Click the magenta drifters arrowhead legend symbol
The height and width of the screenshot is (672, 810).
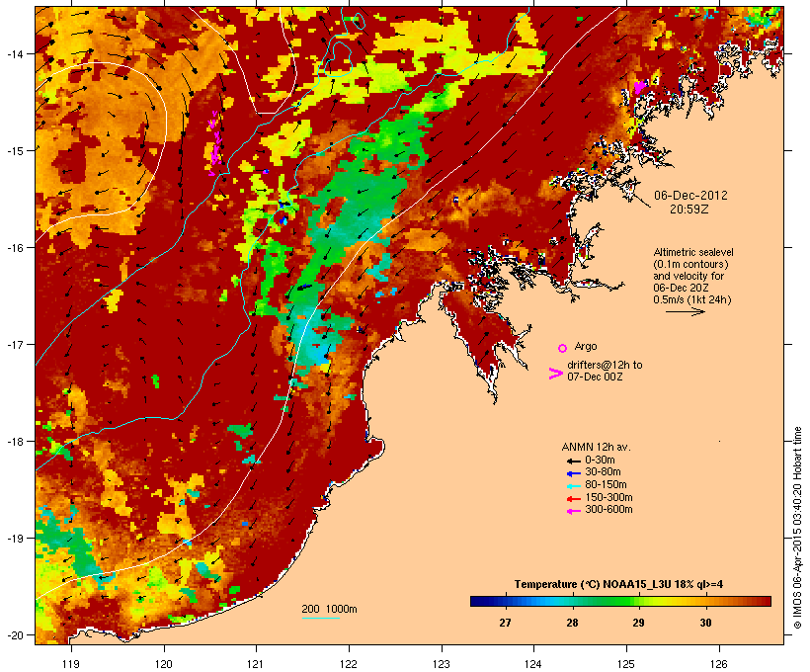tap(555, 374)
